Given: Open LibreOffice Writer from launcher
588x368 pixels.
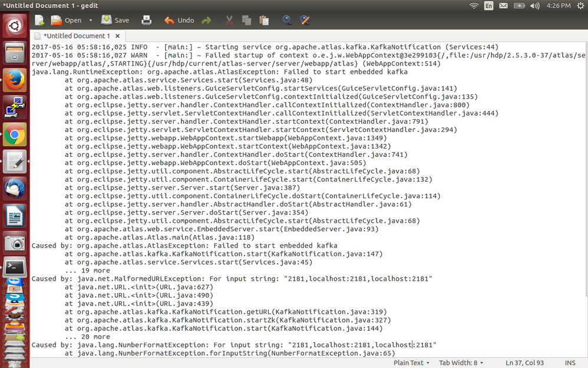Looking at the screenshot, I should (x=15, y=216).
